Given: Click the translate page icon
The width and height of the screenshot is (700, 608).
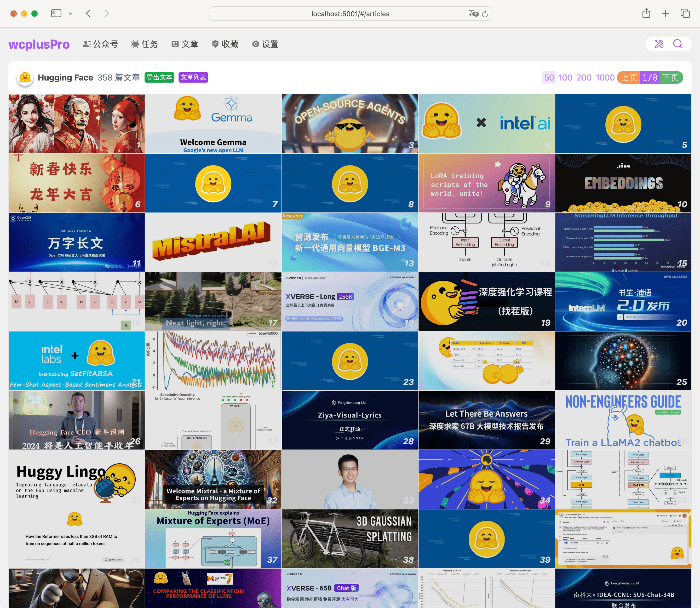Looking at the screenshot, I should 473,14.
